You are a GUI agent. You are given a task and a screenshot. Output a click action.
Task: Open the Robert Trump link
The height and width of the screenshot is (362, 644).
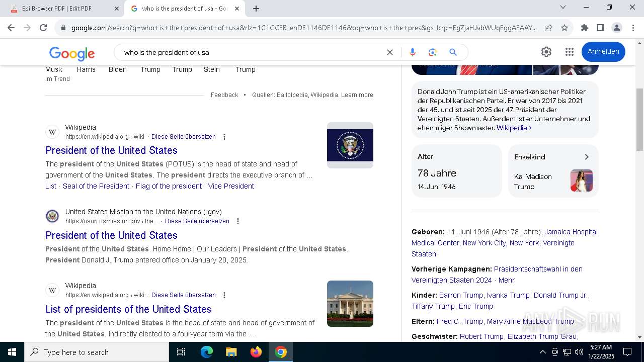[x=481, y=336]
